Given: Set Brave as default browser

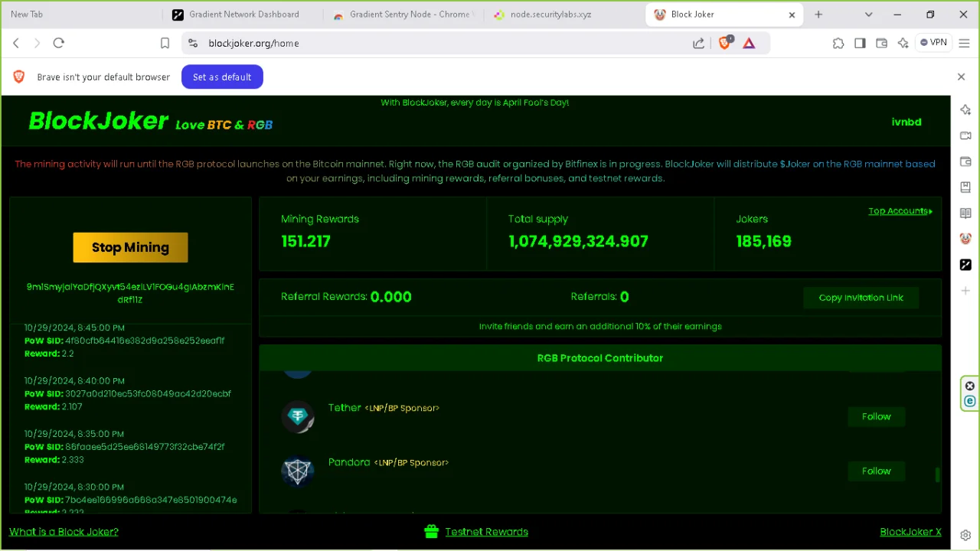Looking at the screenshot, I should coord(222,77).
